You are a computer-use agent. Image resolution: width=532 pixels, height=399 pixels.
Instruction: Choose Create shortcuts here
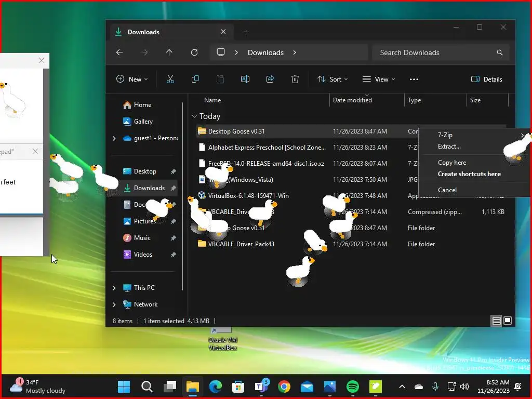tap(474, 174)
